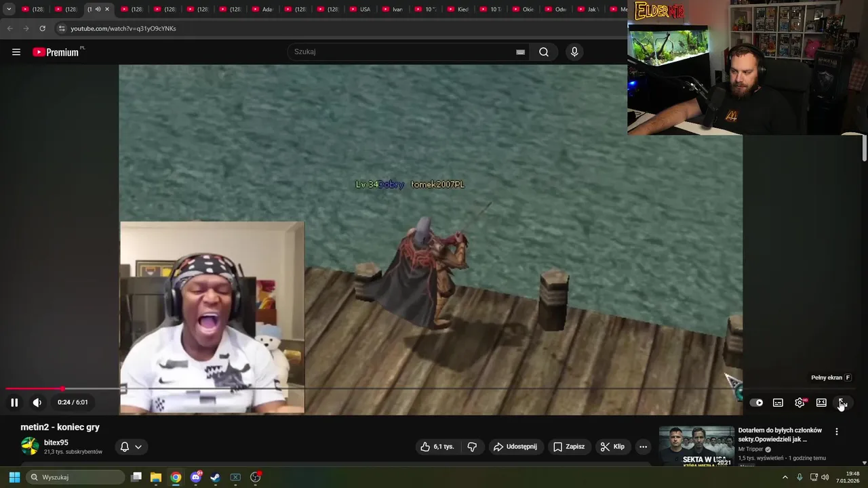868x488 pixels.
Task: Turn on subtitles with the captions icon
Action: tap(778, 403)
